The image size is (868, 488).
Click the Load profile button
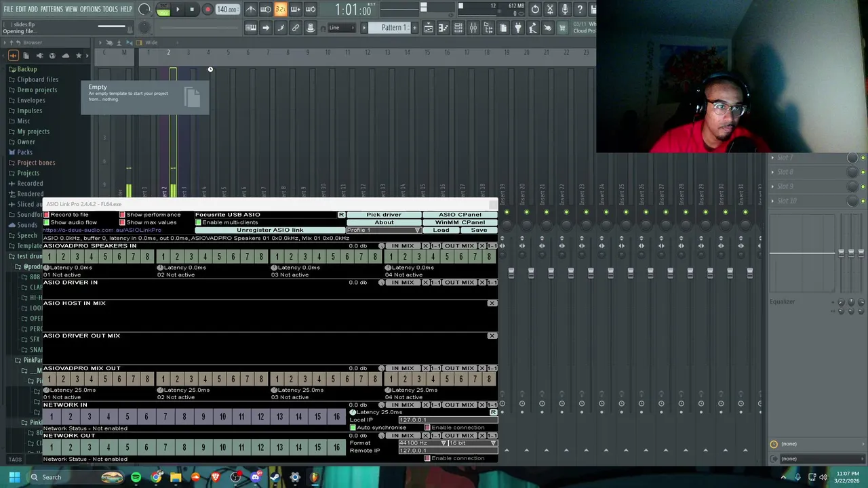(x=441, y=230)
